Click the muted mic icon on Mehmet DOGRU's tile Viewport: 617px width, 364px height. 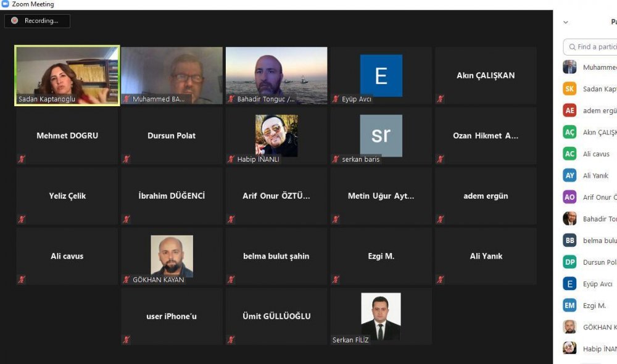(x=22, y=159)
